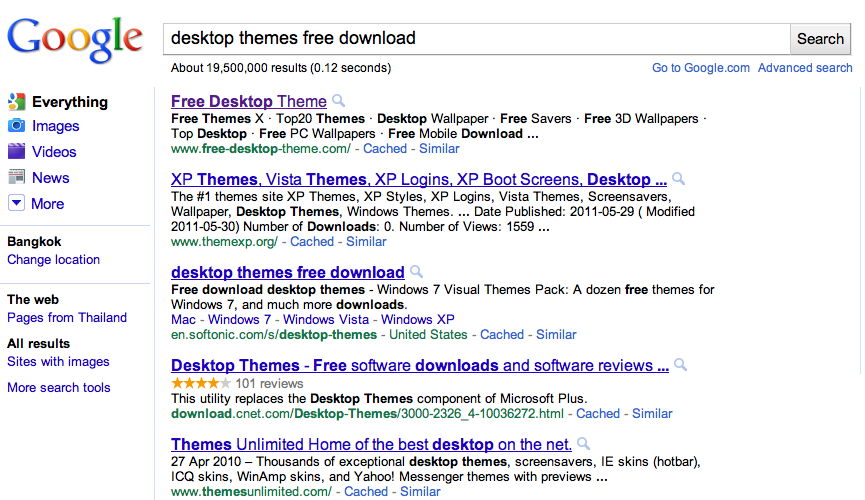Viewport: 865px width, 500px height.
Task: Open Cached link for themexp.org
Action: (312, 242)
